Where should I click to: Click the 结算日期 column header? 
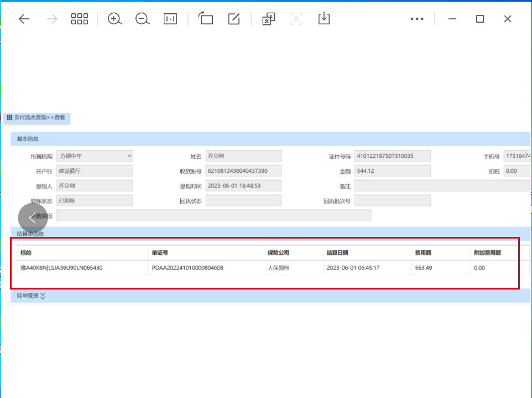click(x=337, y=253)
